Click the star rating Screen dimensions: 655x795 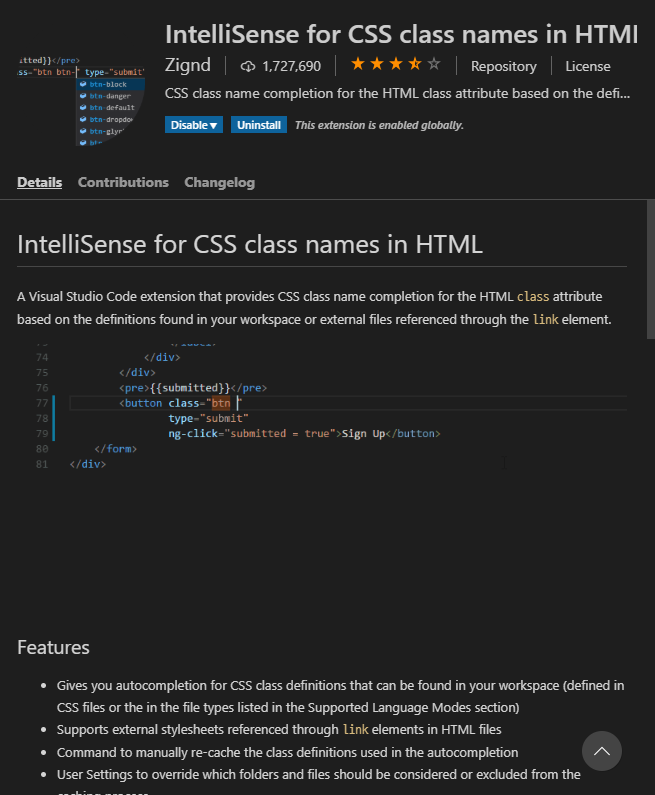(x=395, y=64)
